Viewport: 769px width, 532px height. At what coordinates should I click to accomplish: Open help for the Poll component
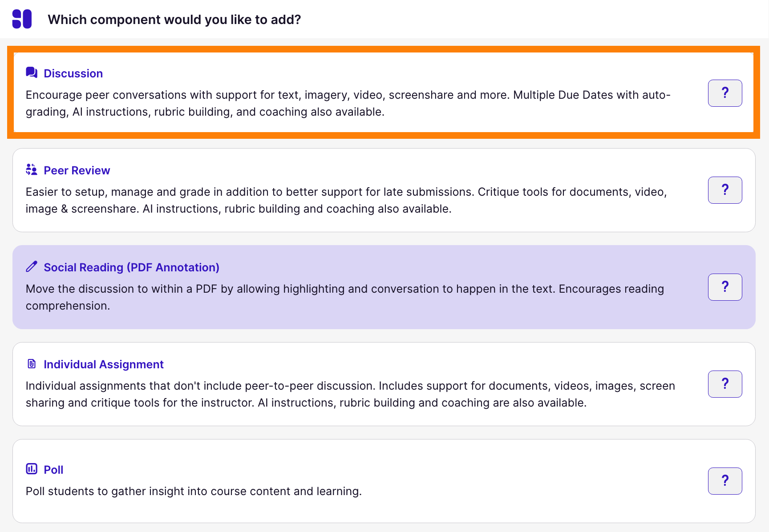coord(725,481)
